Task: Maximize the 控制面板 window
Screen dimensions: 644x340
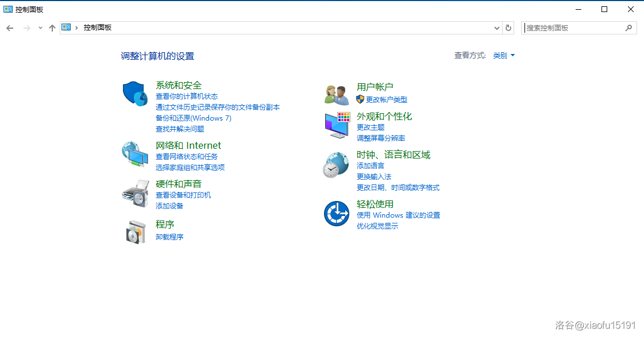Action: tap(604, 9)
